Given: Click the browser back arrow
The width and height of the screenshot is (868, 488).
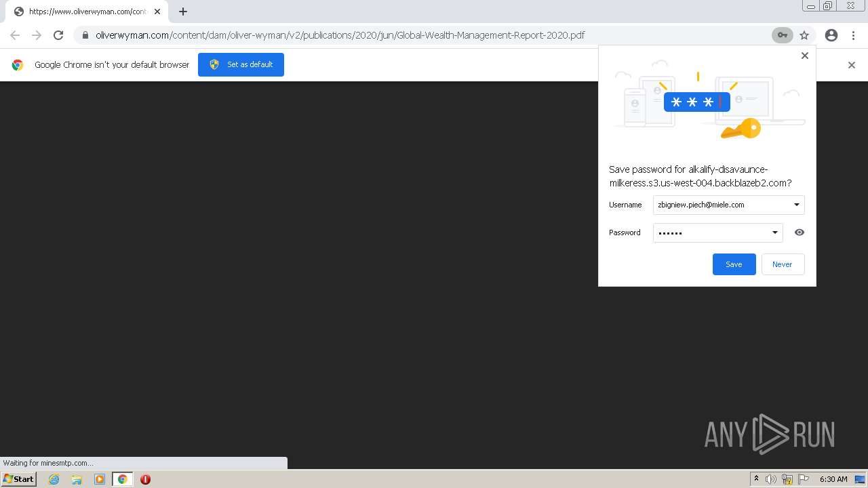Looking at the screenshot, I should 15,35.
